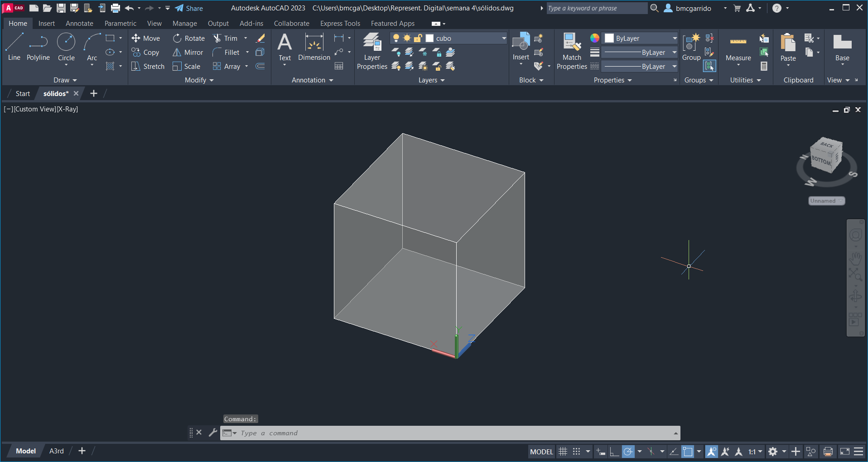Switch to the Annotate ribbon tab
Viewport: 868px width, 462px height.
79,24
